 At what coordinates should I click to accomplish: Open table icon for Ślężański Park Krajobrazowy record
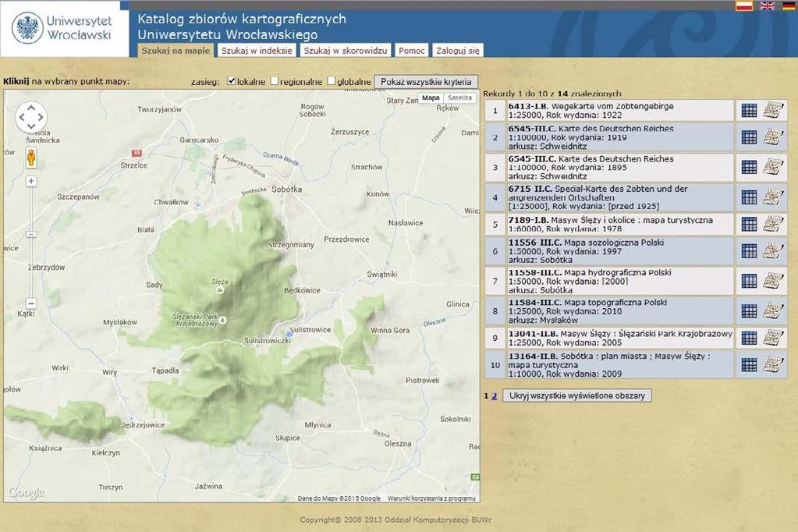pos(749,338)
